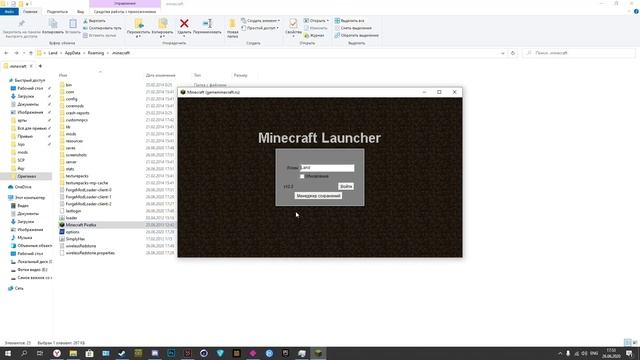This screenshot has width=640, height=360.
Task: Go back with the left arrow button
Action: pyautogui.click(x=6, y=53)
